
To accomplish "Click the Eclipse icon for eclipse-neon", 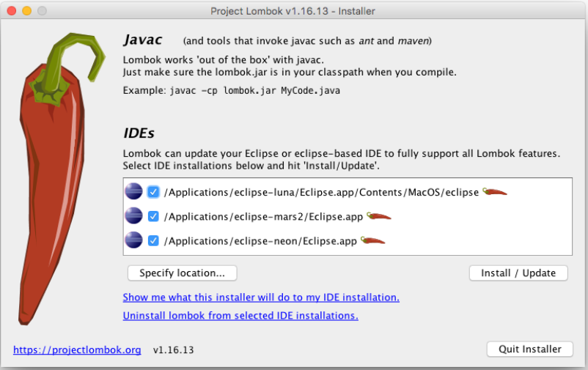I will pos(133,240).
